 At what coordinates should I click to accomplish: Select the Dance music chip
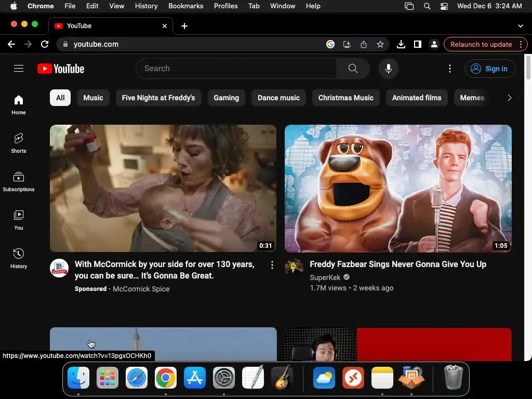coord(278,98)
